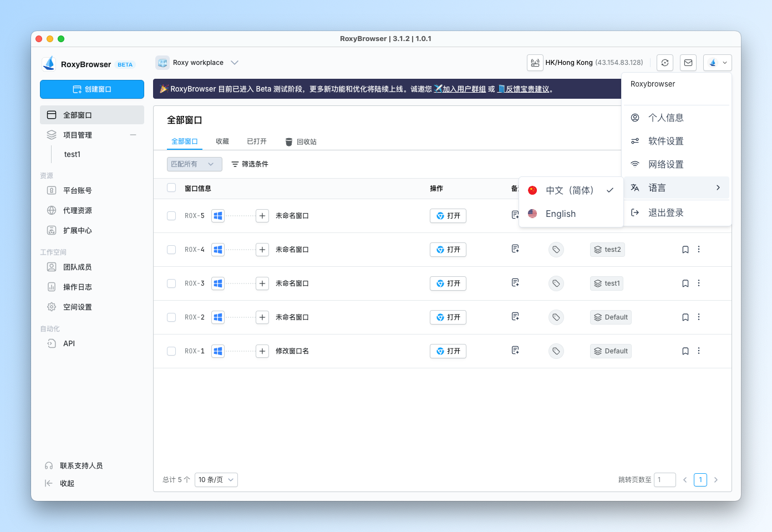Click the tag icon in ROX-1 row
This screenshot has height=532, width=772.
tap(556, 351)
